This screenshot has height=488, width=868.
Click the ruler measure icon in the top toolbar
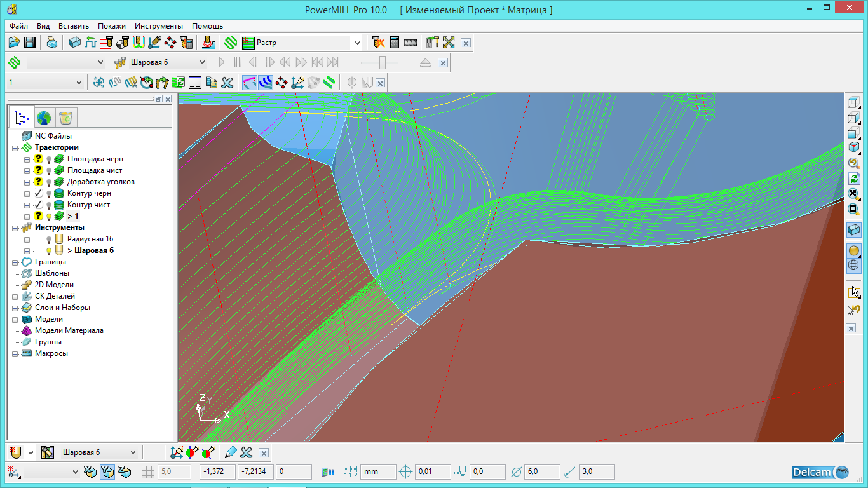(x=410, y=43)
